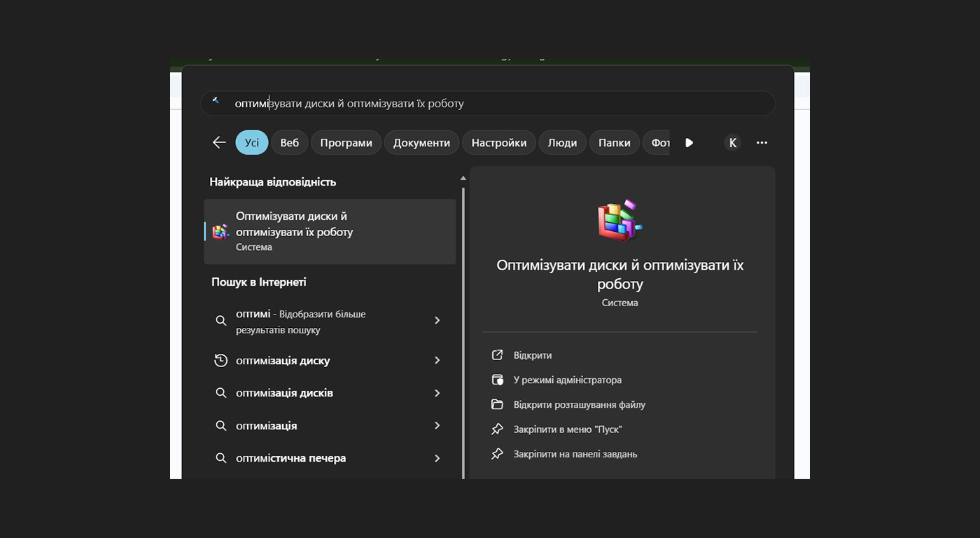Switch to the partially hidden "Фот" tab
This screenshot has height=538, width=980.
point(657,143)
